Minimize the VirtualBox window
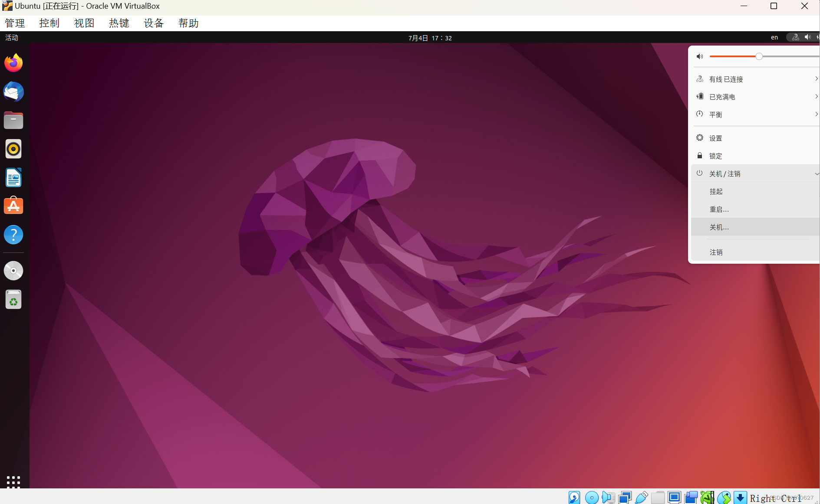 click(744, 6)
